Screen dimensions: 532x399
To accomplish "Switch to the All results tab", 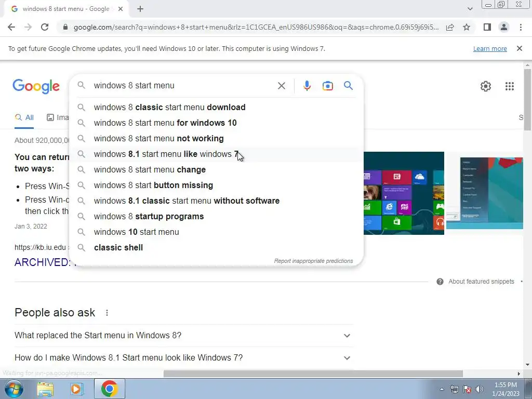I will point(24,118).
